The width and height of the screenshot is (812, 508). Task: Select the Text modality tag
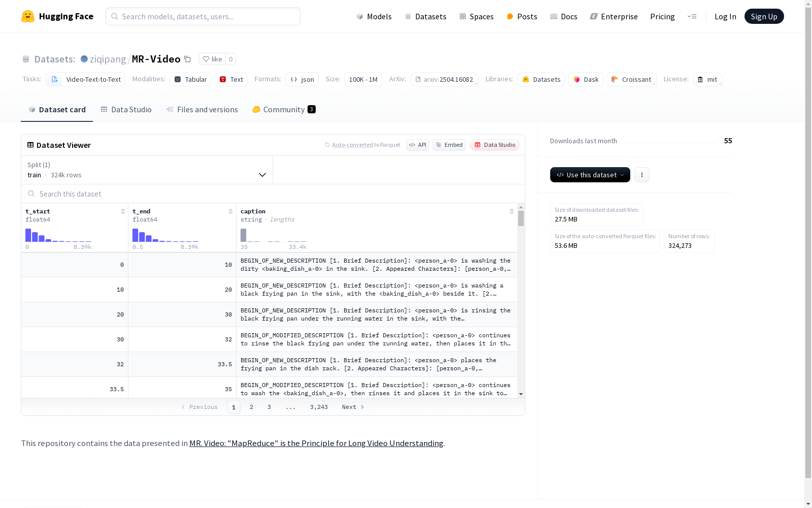click(x=231, y=79)
